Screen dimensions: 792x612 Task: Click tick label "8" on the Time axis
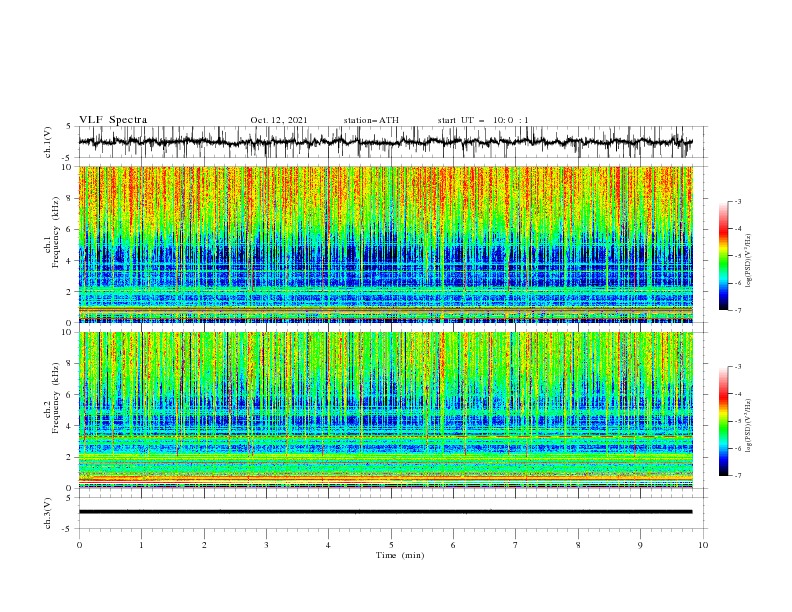pos(578,545)
